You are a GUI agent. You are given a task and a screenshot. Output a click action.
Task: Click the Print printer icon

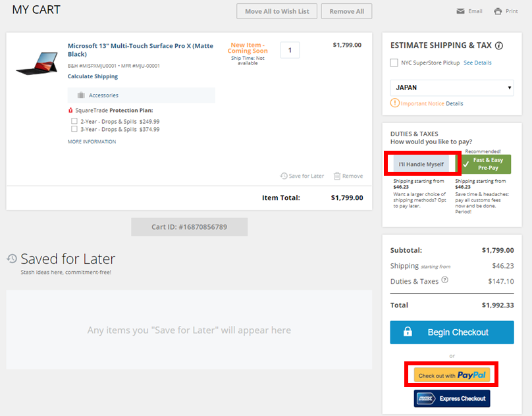[498, 11]
